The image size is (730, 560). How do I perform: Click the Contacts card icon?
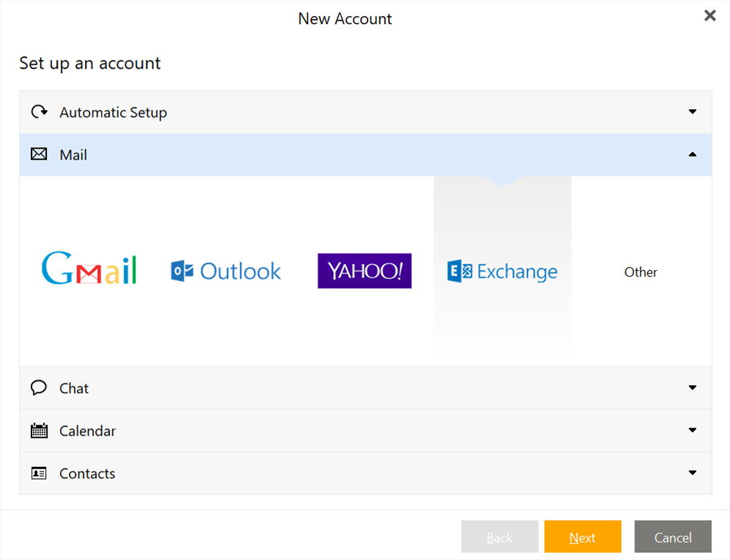pos(38,473)
